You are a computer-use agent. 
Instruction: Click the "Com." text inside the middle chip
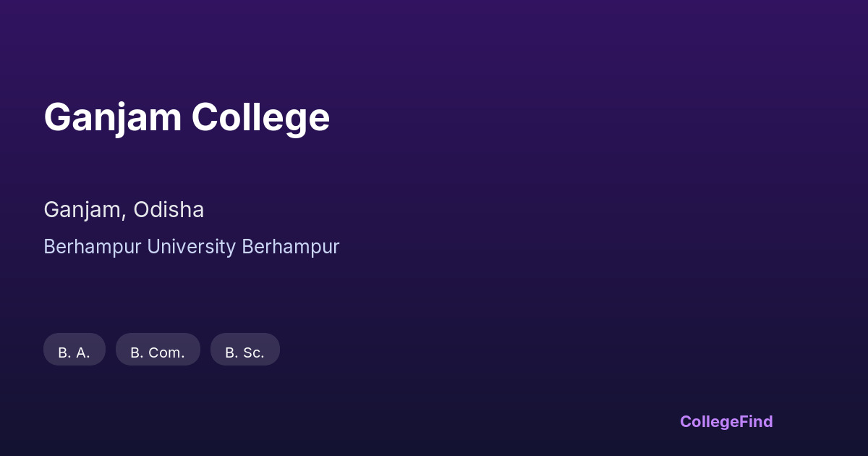coord(168,353)
